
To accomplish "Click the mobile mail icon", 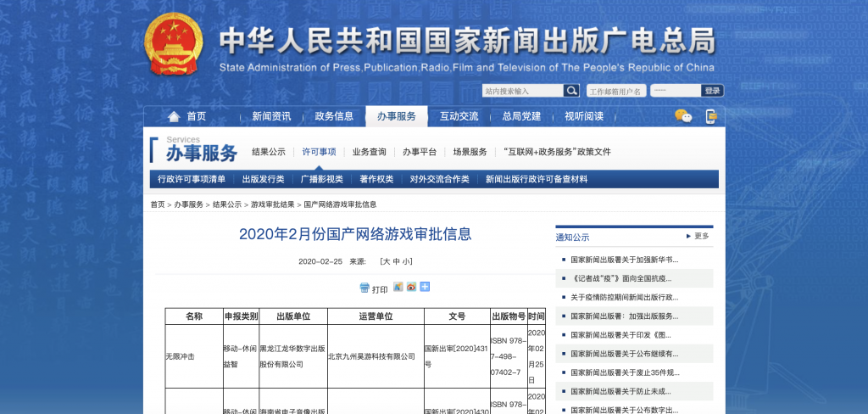I will pyautogui.click(x=710, y=116).
